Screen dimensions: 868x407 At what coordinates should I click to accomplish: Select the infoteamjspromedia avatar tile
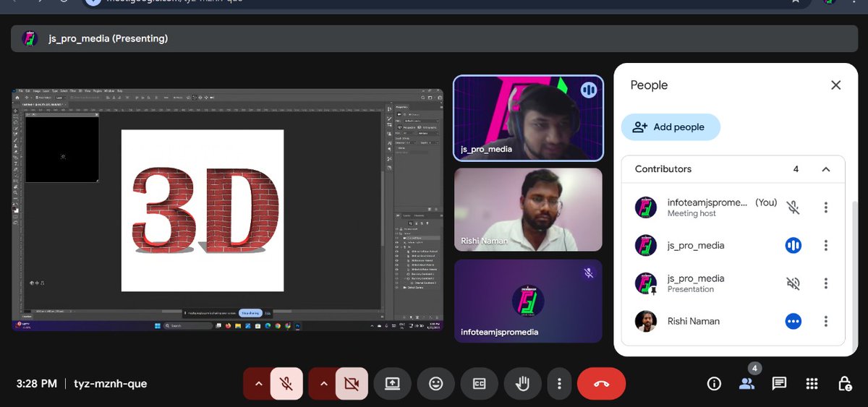point(528,301)
